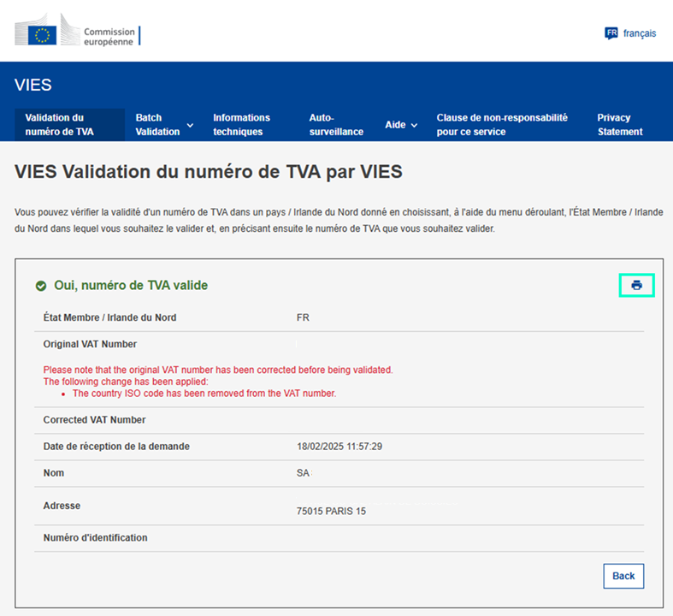Click the FR language badge icon

[611, 33]
